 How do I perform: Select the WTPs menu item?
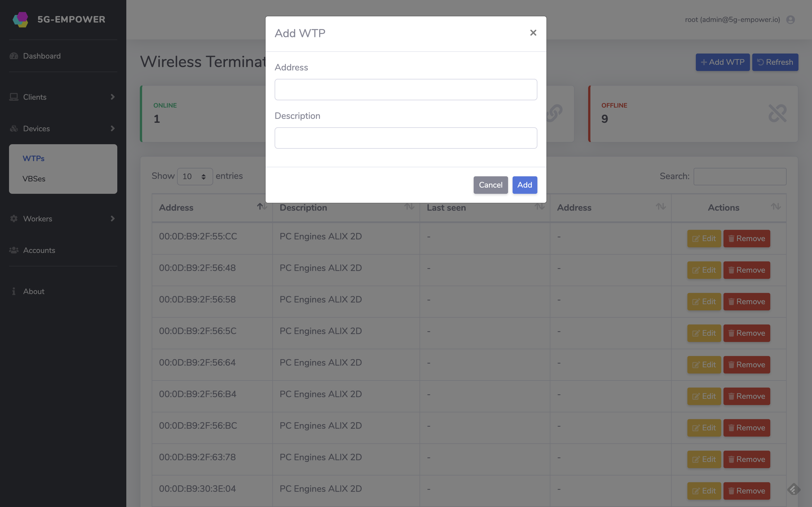click(x=33, y=158)
